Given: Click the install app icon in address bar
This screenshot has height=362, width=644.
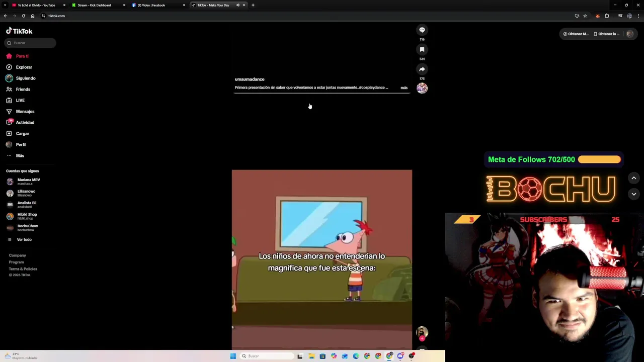Looking at the screenshot, I should coord(577,16).
